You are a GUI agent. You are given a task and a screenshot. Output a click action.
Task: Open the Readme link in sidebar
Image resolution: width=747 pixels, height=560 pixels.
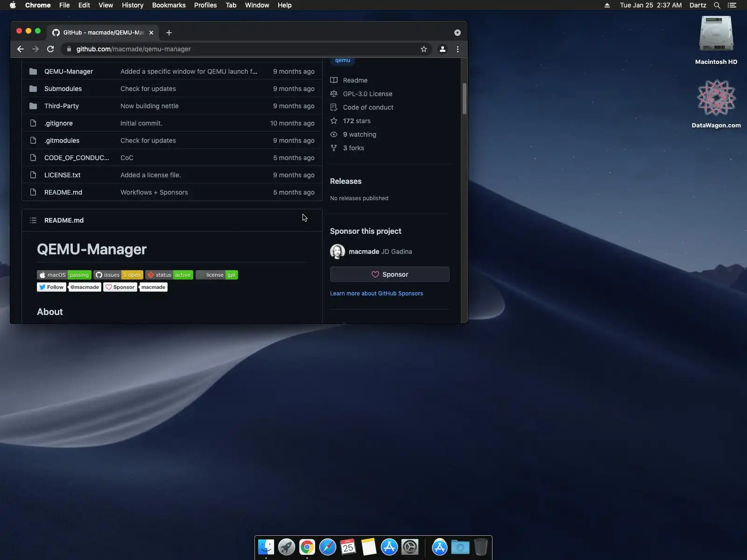click(x=355, y=80)
